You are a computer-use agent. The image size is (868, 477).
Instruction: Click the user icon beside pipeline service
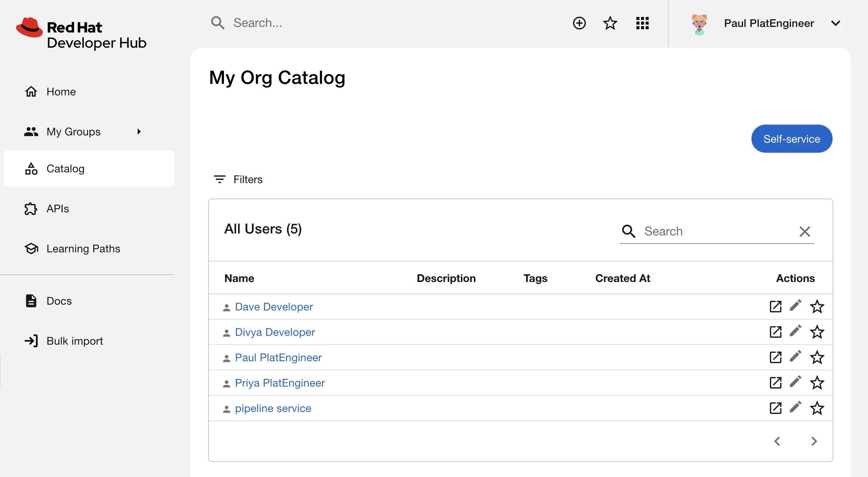coord(227,409)
